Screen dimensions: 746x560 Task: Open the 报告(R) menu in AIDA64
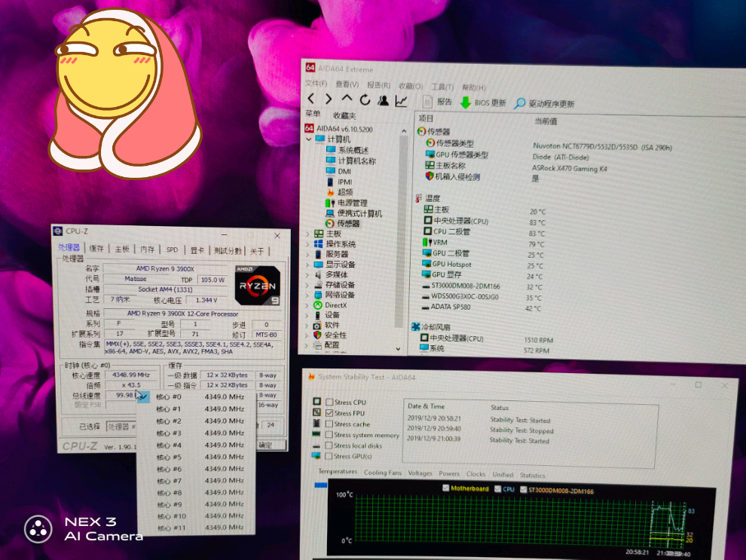coord(378,85)
